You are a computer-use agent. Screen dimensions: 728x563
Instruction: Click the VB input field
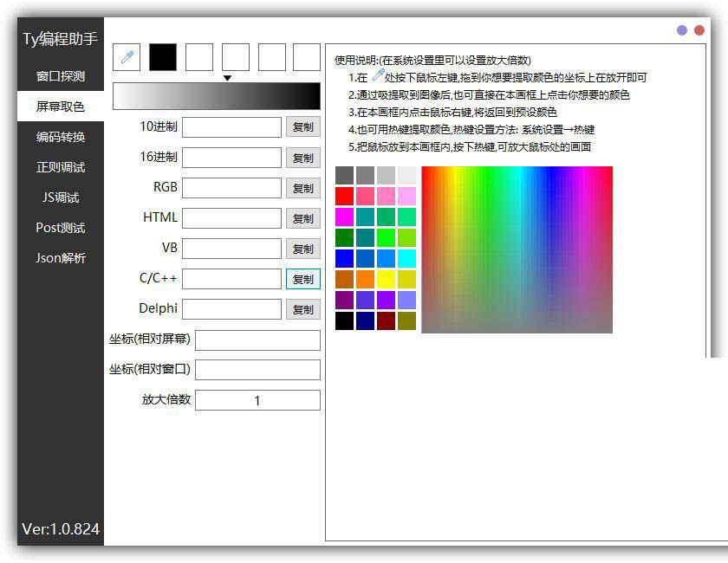tap(231, 249)
